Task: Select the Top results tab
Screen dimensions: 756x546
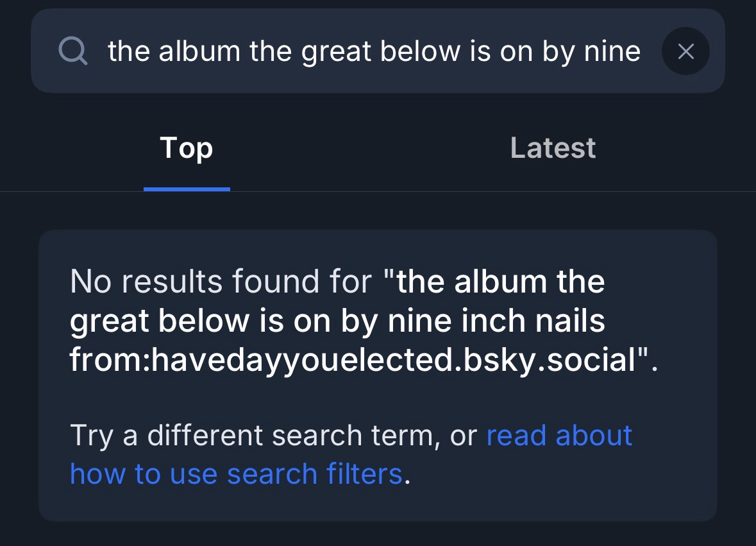Action: tap(187, 148)
